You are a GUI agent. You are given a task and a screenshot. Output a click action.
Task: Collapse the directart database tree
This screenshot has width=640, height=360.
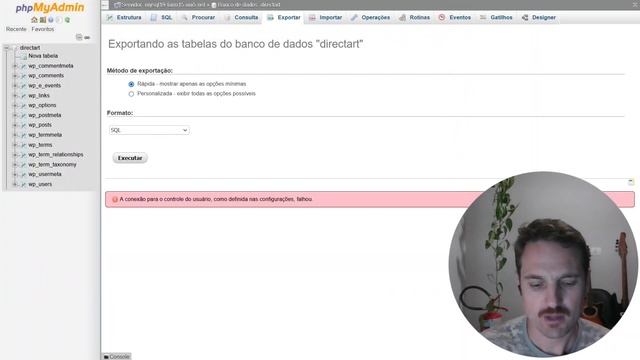7,48
